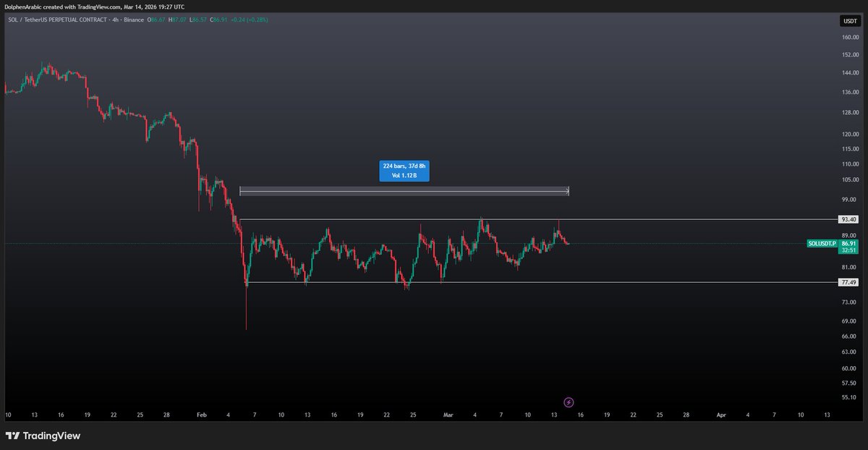
Task: Click the 86.91 last price value
Action: coord(849,244)
